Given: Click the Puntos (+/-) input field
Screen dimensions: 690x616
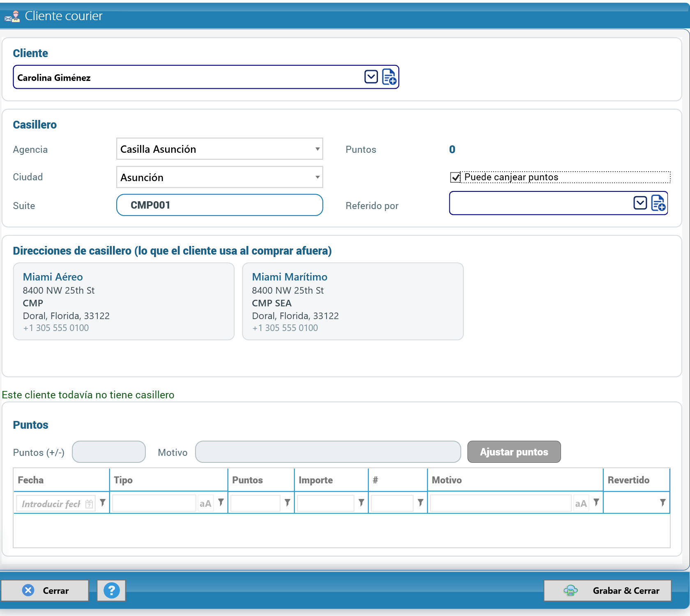Looking at the screenshot, I should 109,452.
